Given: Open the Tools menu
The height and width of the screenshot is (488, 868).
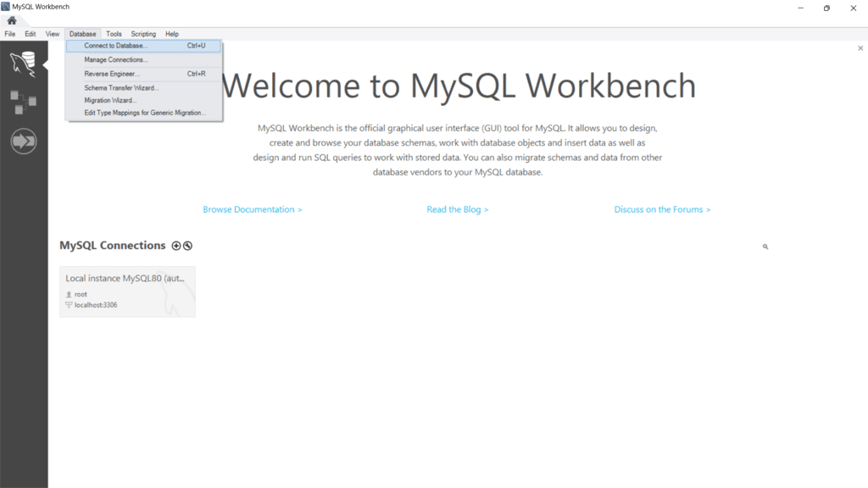Looking at the screenshot, I should coord(114,34).
